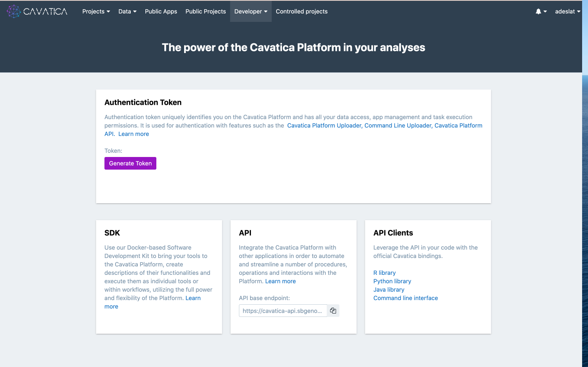Screen dimensions: 588x367
Task: Go to Public Apps
Action: pyautogui.click(x=161, y=11)
